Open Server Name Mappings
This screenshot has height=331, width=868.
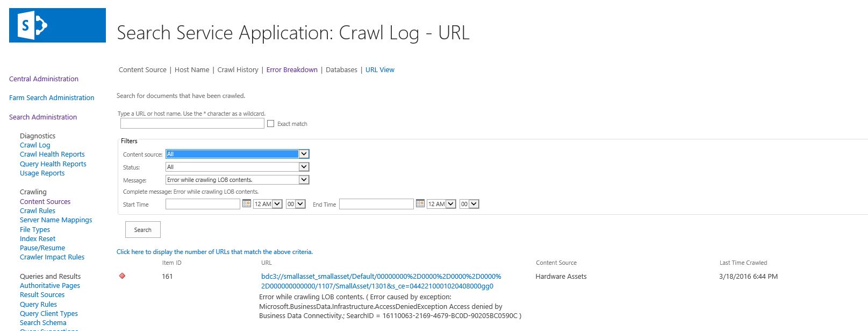click(x=56, y=220)
